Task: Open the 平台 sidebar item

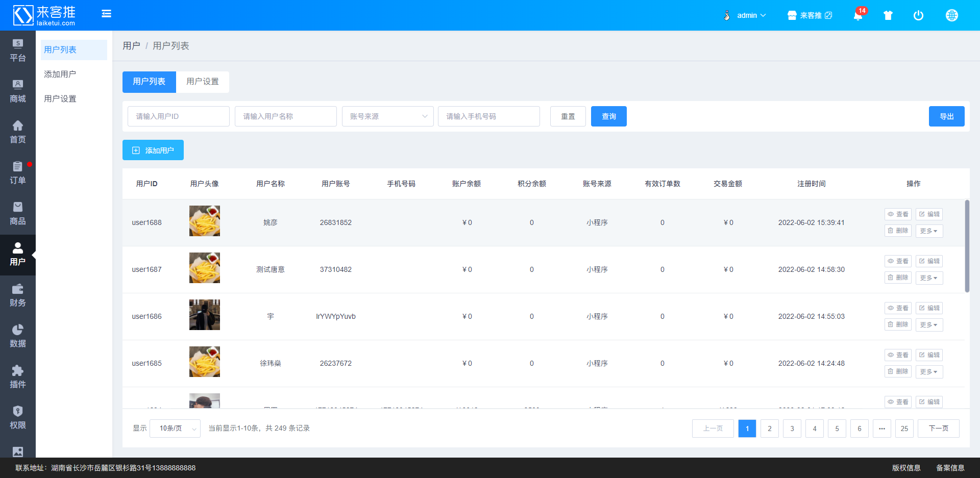Action: [18, 51]
